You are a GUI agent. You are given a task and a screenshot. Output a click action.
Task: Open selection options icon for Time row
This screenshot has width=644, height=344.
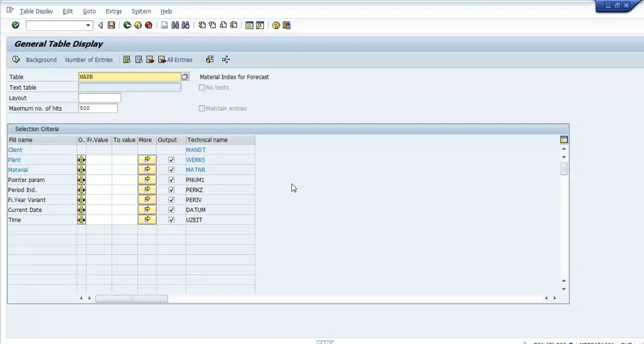click(x=82, y=220)
